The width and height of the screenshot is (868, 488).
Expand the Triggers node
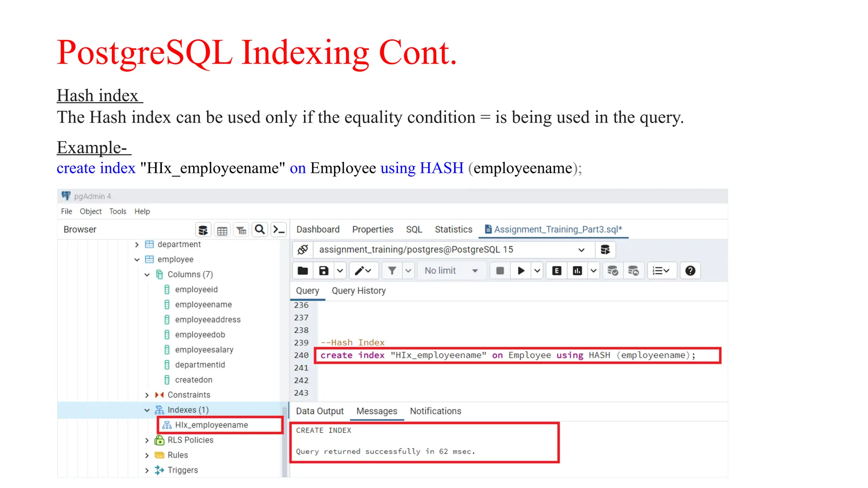[147, 471]
